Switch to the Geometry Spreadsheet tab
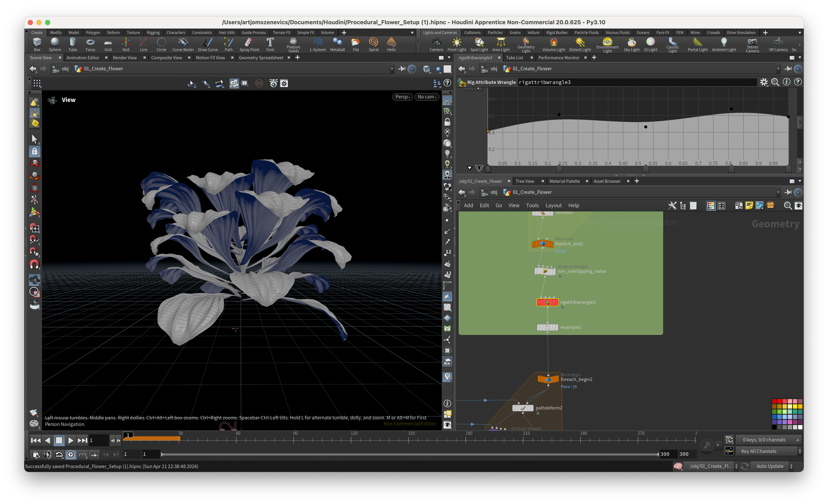This screenshot has height=504, width=828. (x=261, y=58)
